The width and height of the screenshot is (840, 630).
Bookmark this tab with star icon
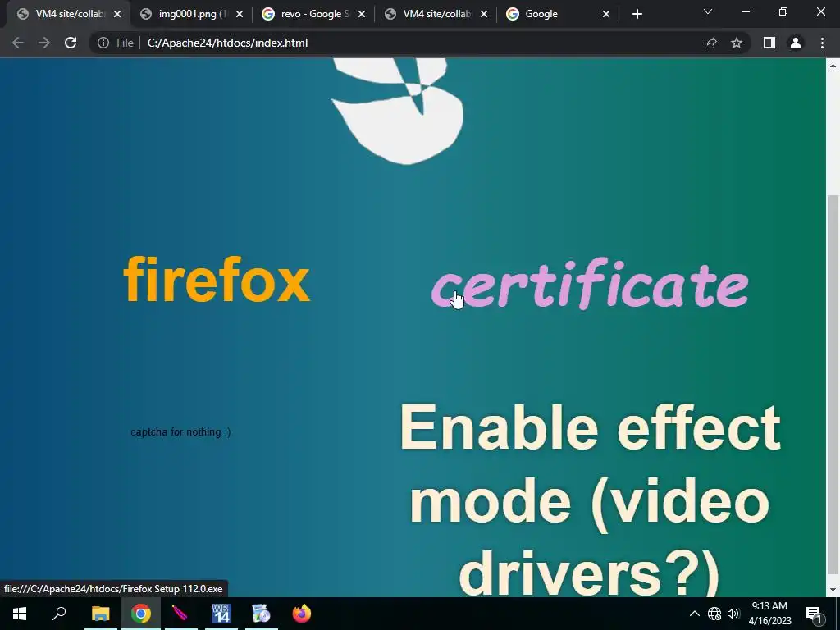click(x=737, y=43)
